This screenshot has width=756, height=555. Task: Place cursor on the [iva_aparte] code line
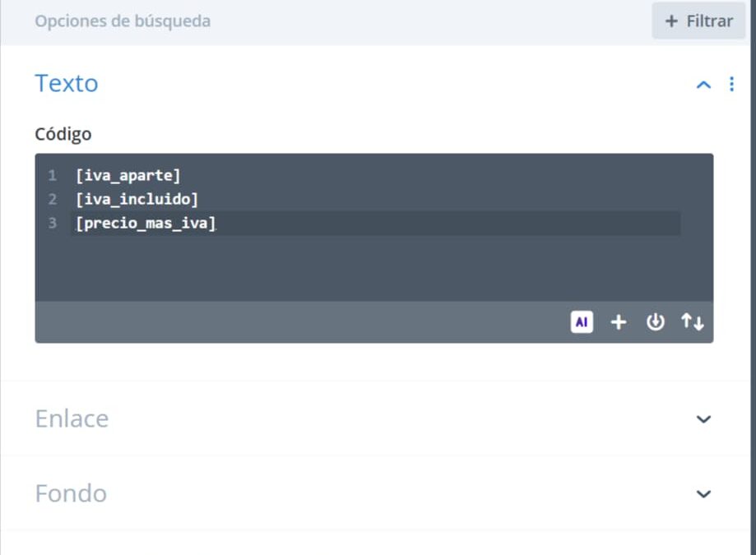click(128, 175)
